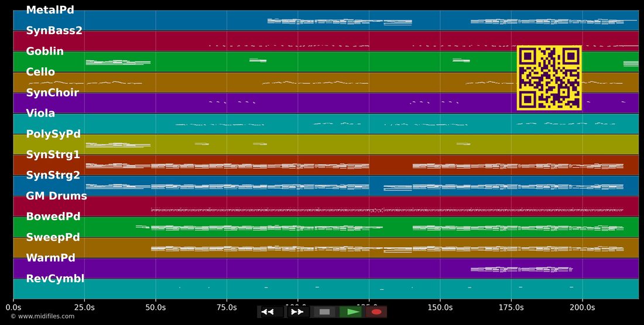Select the GM Drums track label
The width and height of the screenshot is (644, 325).
(x=56, y=196)
